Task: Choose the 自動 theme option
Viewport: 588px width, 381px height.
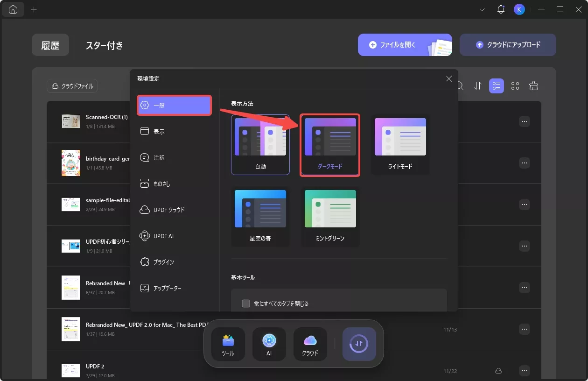Action: pos(260,145)
